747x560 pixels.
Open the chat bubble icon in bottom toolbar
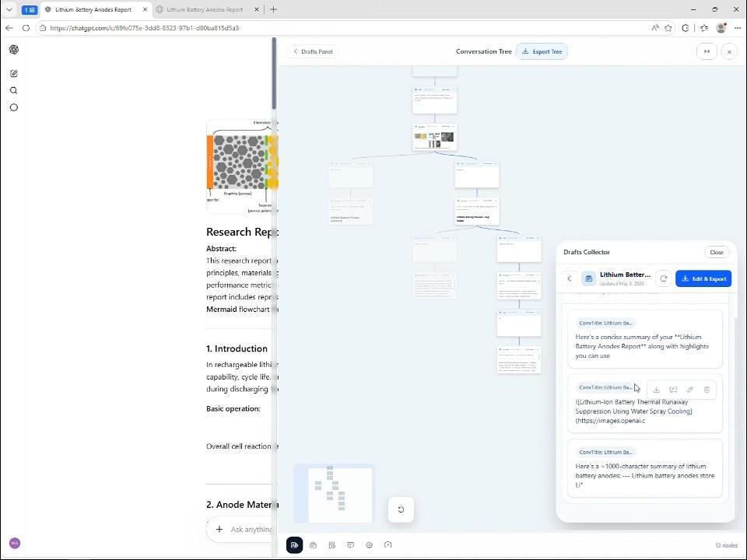click(351, 544)
